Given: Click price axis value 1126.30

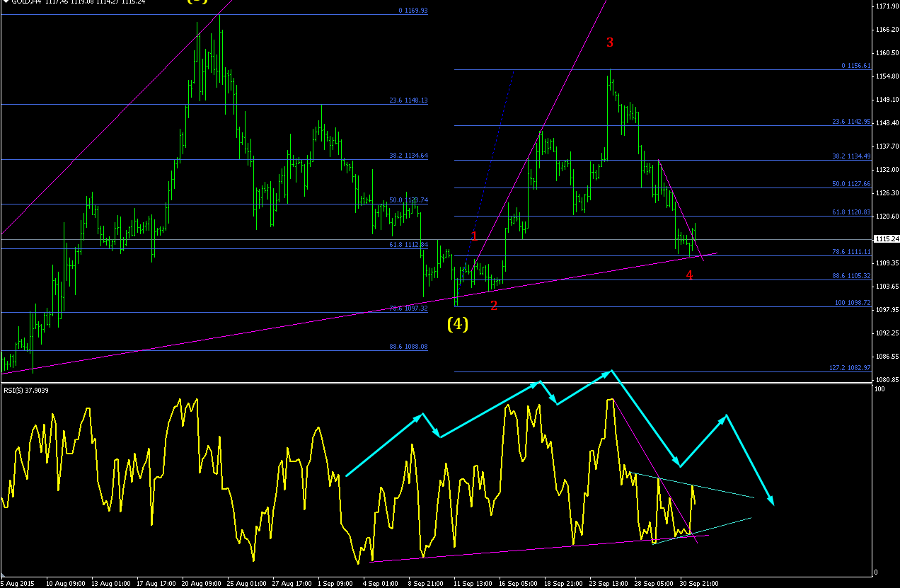Looking at the screenshot, I should tap(887, 193).
